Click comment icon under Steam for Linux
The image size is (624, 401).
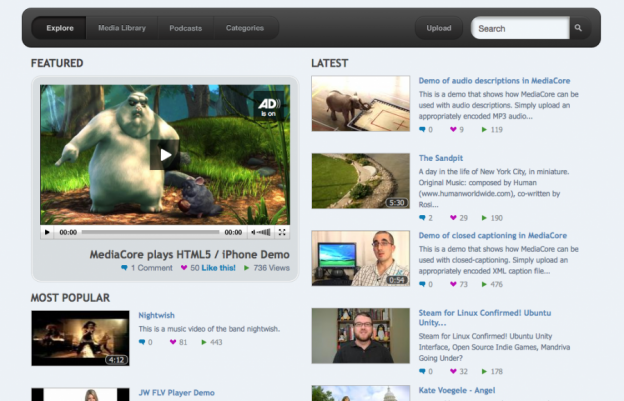click(x=422, y=371)
